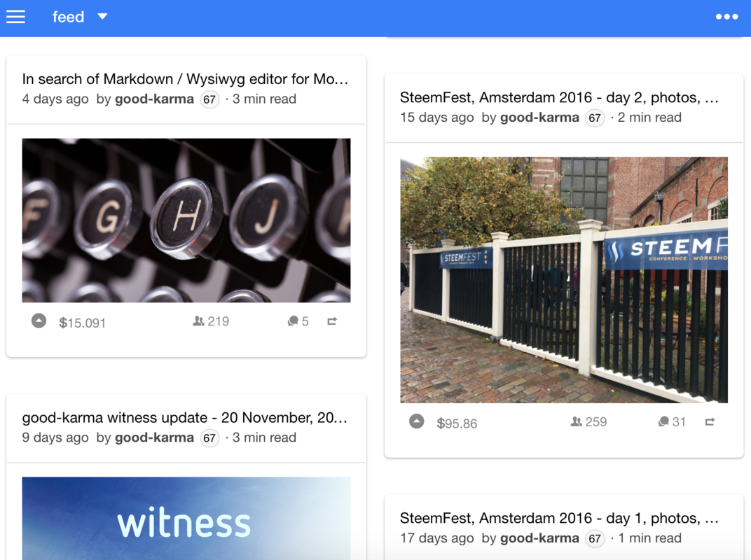Open the 31 comments on SteemFest day 2
The height and width of the screenshot is (560, 751).
coord(672,421)
